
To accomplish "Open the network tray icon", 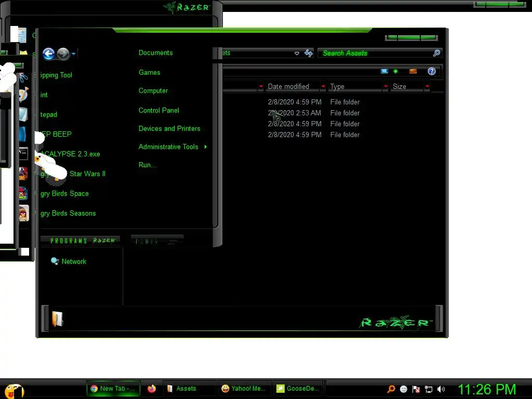I will click(x=429, y=389).
